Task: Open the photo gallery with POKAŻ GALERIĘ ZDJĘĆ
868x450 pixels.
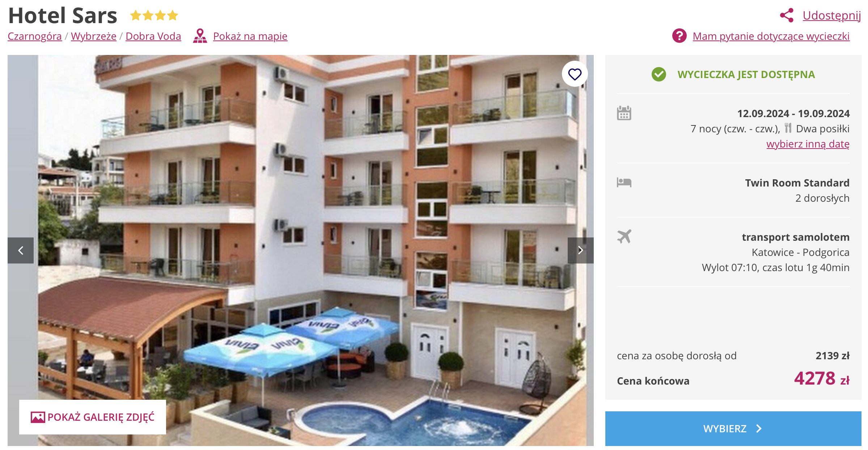Action: pos(93,417)
